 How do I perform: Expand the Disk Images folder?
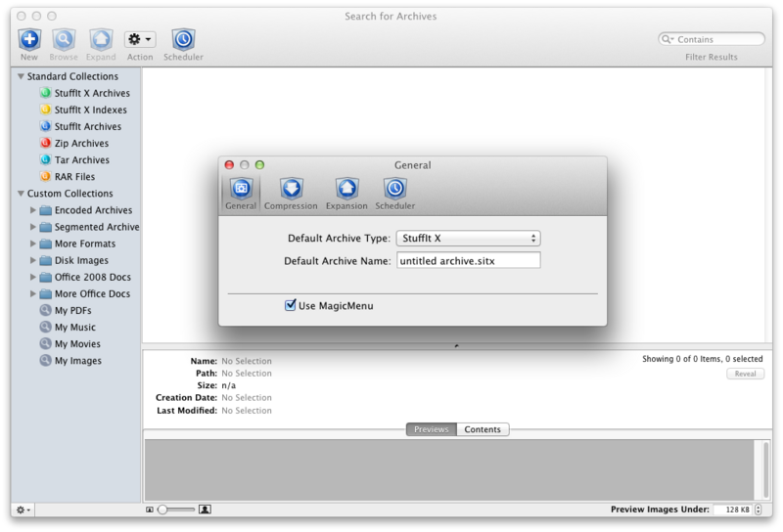[33, 260]
